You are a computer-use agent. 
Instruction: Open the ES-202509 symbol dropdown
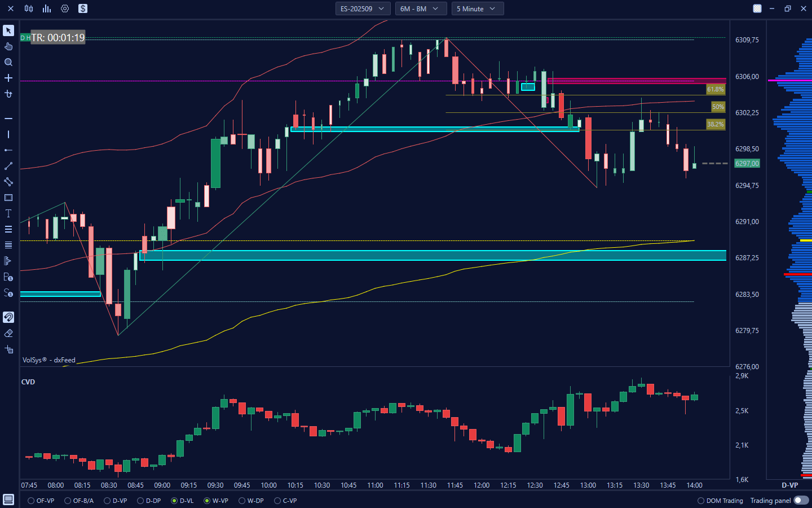tap(362, 8)
